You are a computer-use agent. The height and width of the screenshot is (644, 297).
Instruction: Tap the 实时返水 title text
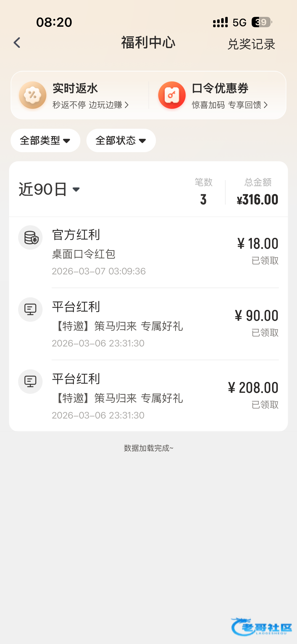(x=75, y=88)
